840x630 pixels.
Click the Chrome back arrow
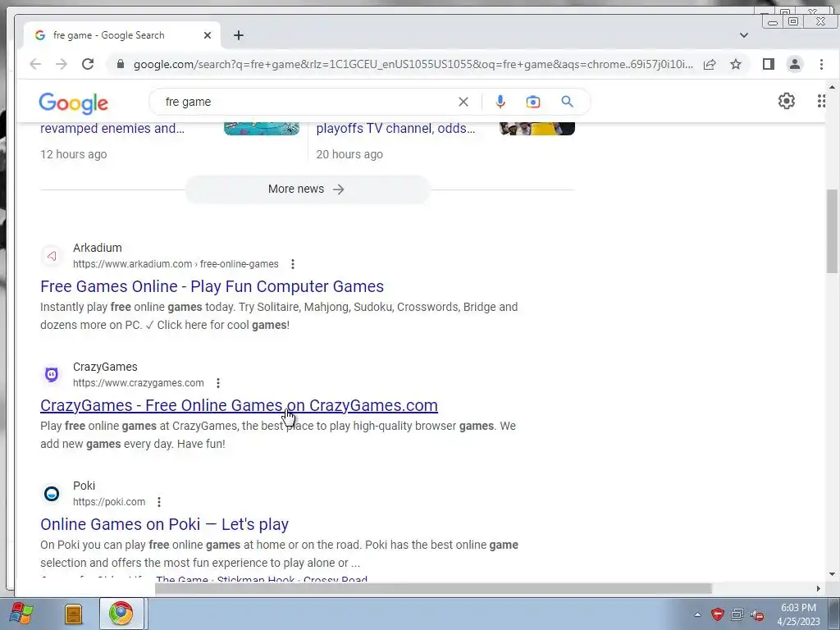(x=35, y=64)
